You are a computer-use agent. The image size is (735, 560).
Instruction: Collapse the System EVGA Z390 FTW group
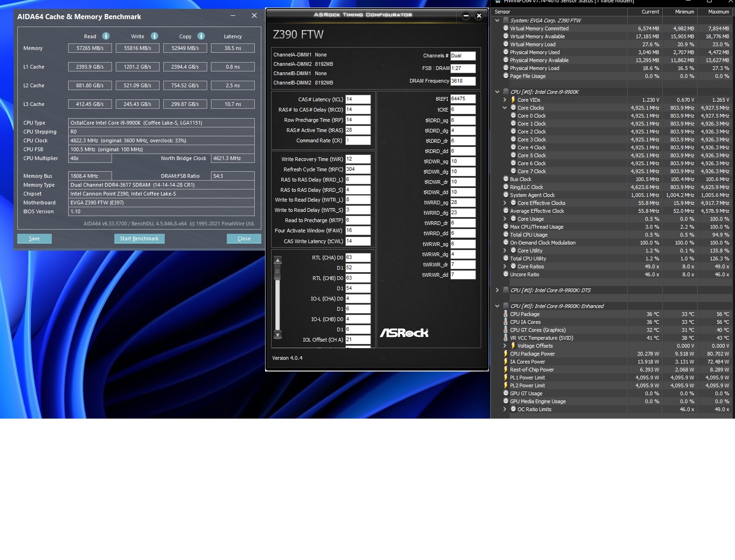tap(497, 21)
